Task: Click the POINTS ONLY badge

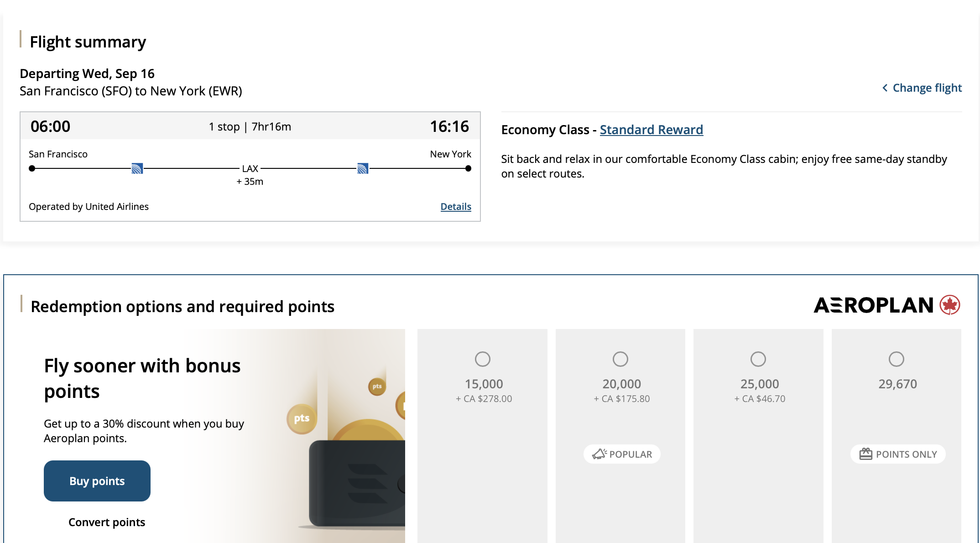Action: [897, 454]
